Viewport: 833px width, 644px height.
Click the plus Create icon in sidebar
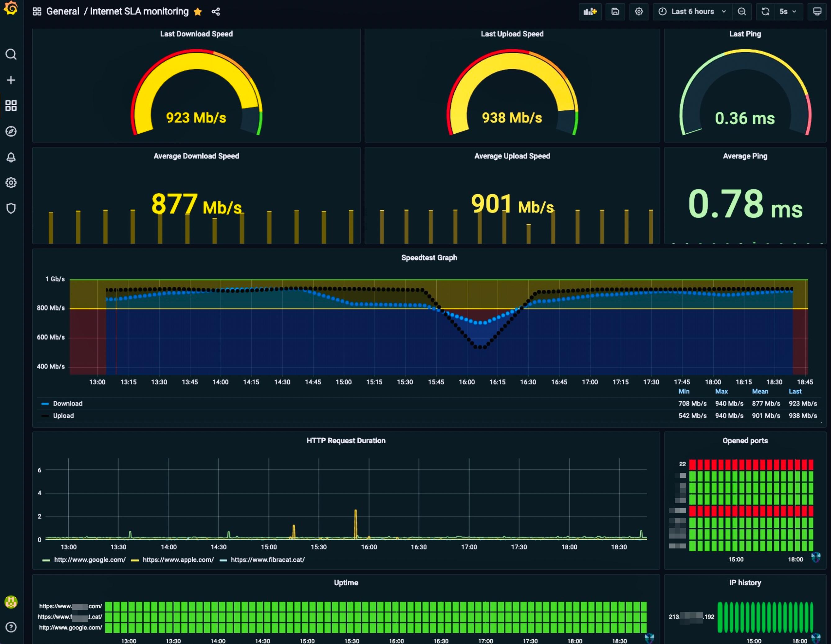coord(11,80)
